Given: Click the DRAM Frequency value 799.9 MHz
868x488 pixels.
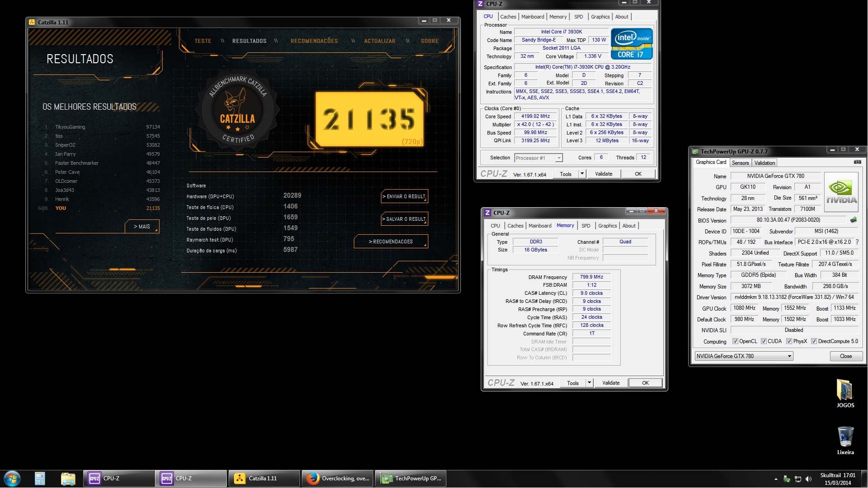Looking at the screenshot, I should tap(591, 277).
